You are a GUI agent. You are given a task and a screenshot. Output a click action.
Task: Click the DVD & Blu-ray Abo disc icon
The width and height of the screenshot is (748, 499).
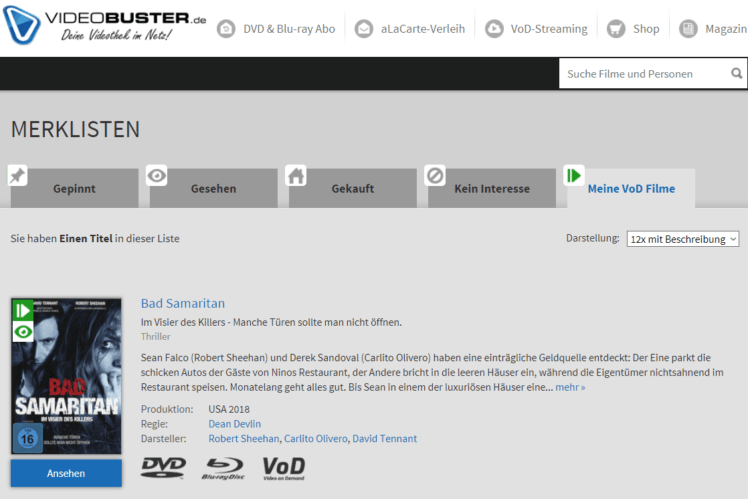[x=226, y=29]
